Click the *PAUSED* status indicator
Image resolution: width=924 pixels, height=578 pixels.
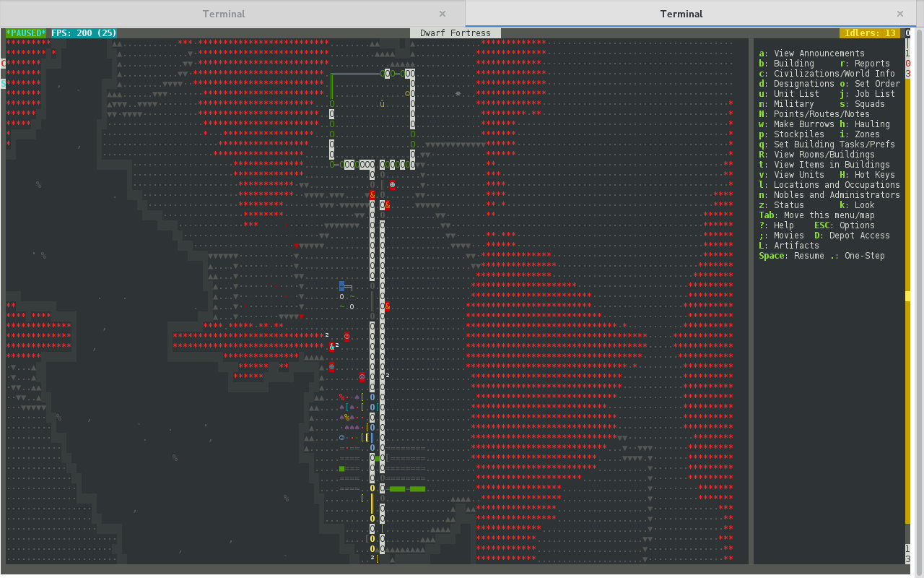pos(26,33)
